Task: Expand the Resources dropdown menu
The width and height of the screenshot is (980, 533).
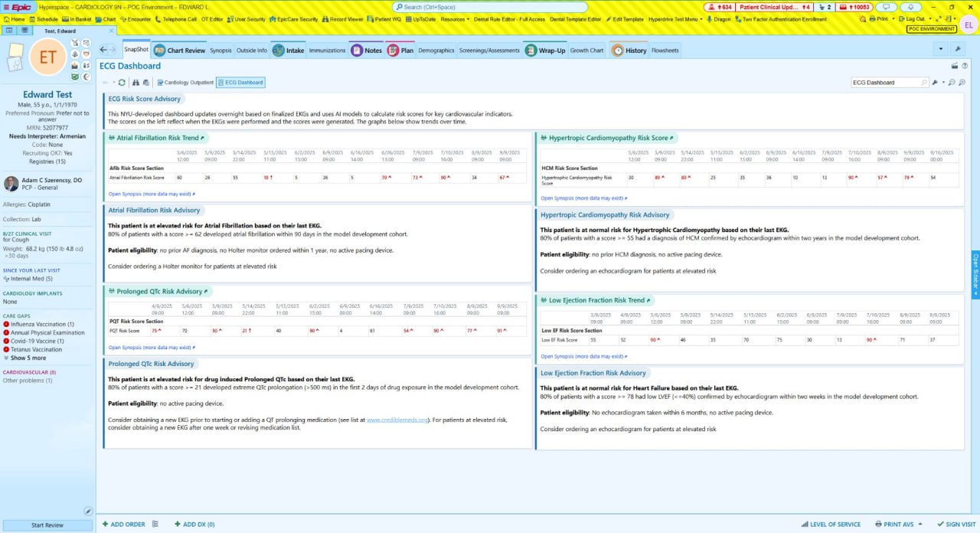Action: (x=456, y=19)
